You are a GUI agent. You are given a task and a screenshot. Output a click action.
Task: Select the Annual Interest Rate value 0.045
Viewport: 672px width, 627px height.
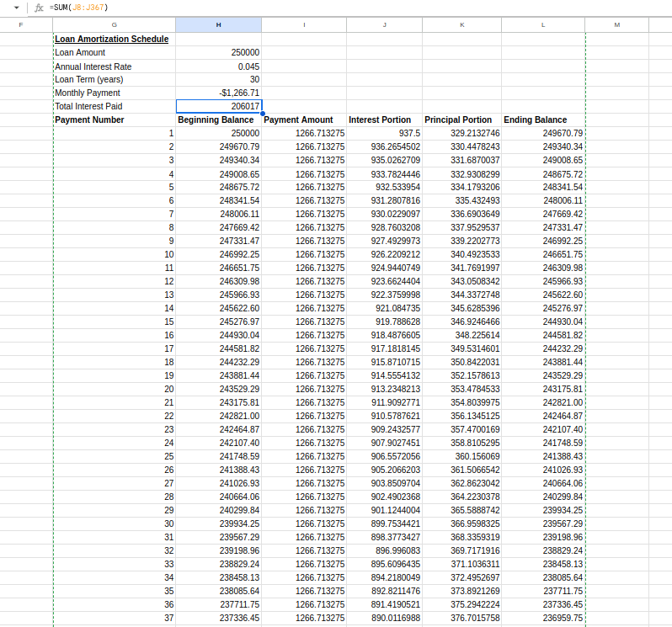(219, 66)
